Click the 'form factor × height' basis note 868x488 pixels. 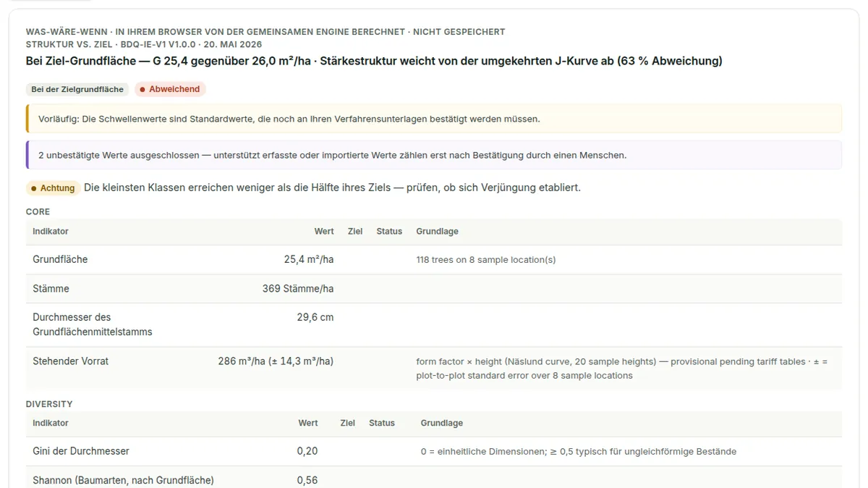(x=622, y=369)
